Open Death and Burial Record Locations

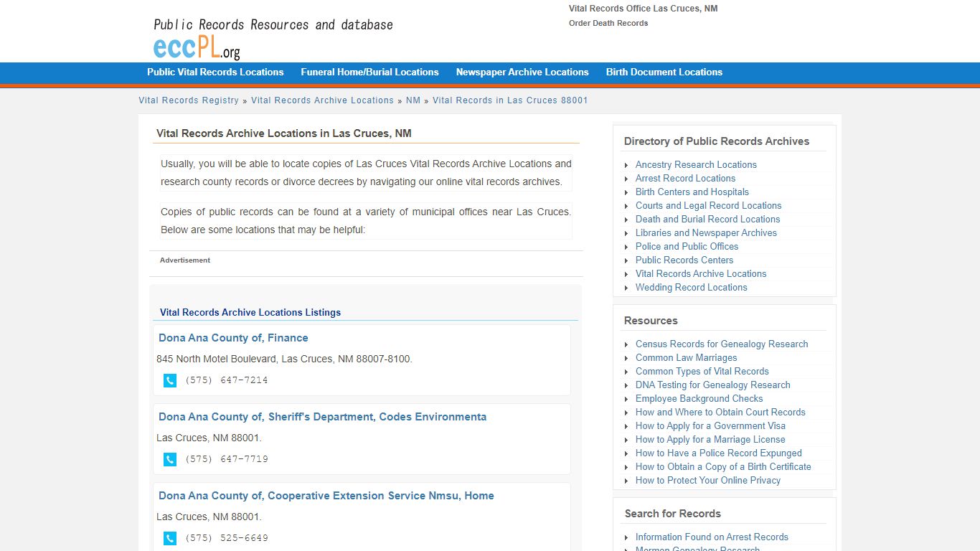click(707, 219)
